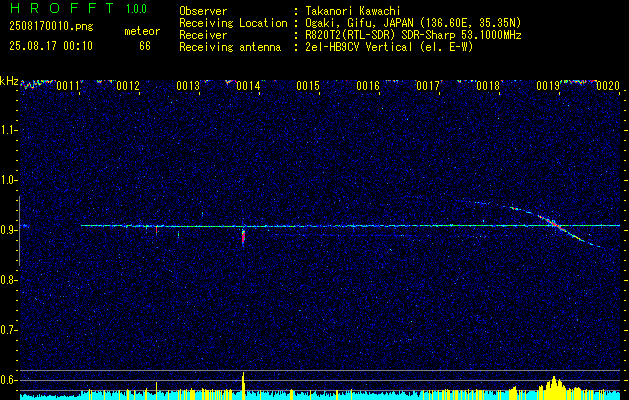Click the observer name Takanori Kawachi
Image resolution: width=629 pixels, height=400 pixels.
(353, 11)
